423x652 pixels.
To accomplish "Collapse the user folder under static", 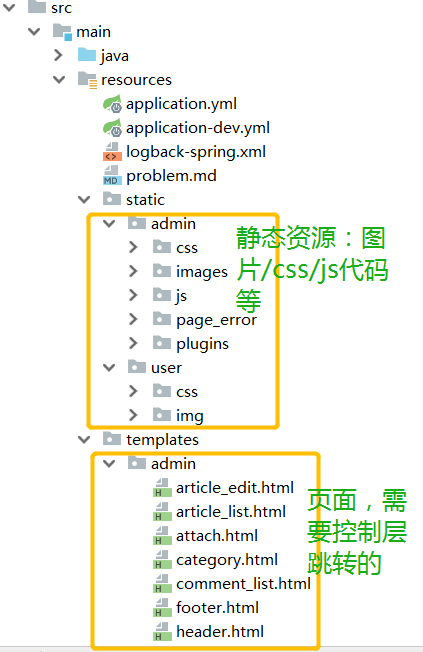I will [x=109, y=368].
